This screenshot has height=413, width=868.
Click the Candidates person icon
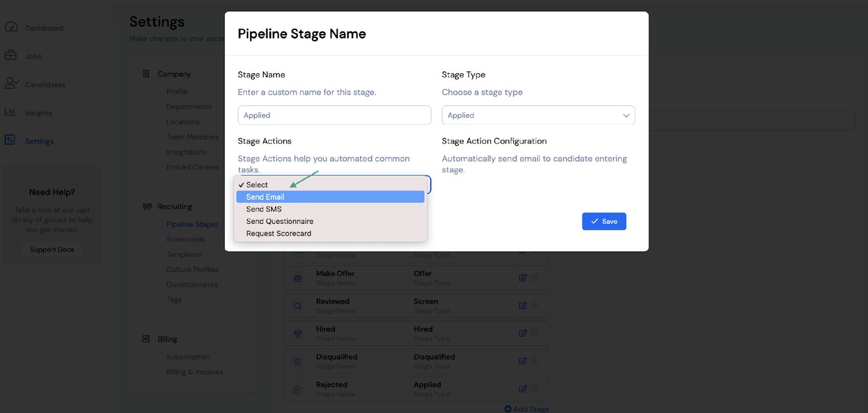(x=11, y=83)
